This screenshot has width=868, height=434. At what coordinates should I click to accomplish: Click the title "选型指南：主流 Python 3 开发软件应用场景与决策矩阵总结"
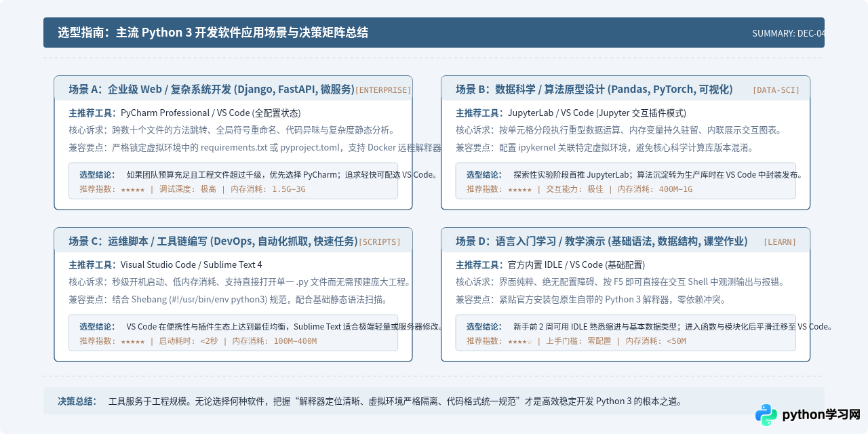[x=213, y=33]
